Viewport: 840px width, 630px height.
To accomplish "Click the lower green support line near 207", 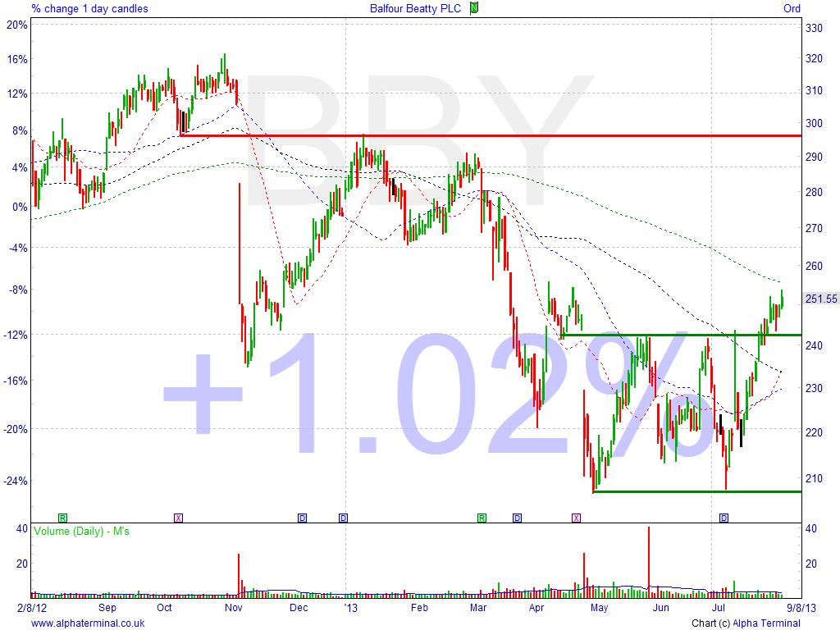I will point(697,491).
